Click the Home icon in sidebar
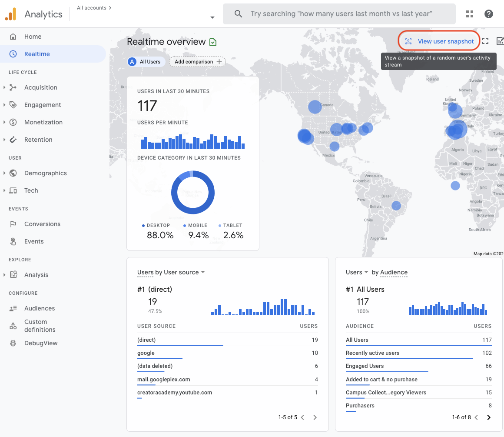Viewport: 504px width, 437px height. [x=13, y=37]
